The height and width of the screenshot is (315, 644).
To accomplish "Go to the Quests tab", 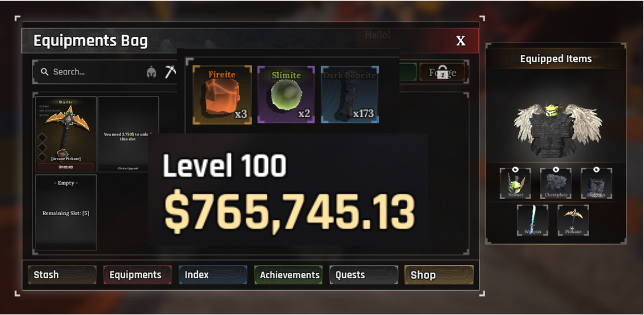I will (364, 275).
